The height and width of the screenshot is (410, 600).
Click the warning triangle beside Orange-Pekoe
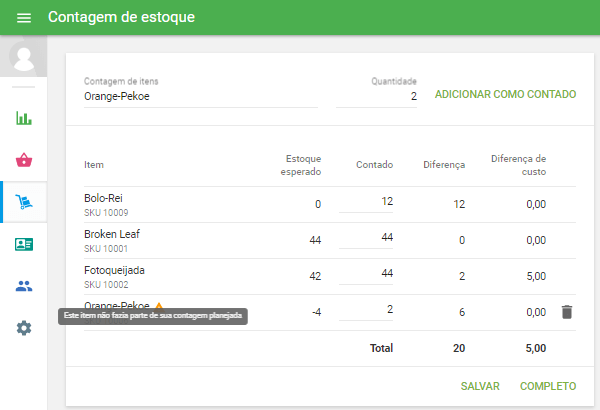click(x=158, y=306)
